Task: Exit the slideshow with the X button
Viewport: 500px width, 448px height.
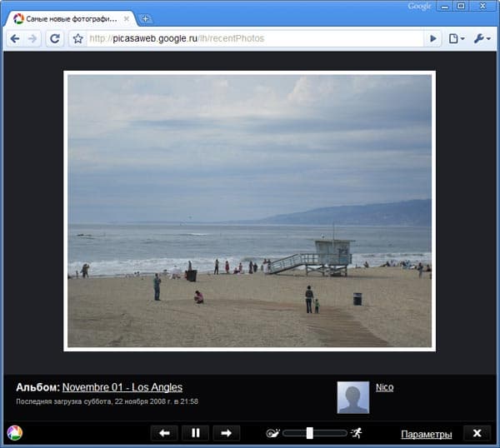Action: [x=477, y=433]
